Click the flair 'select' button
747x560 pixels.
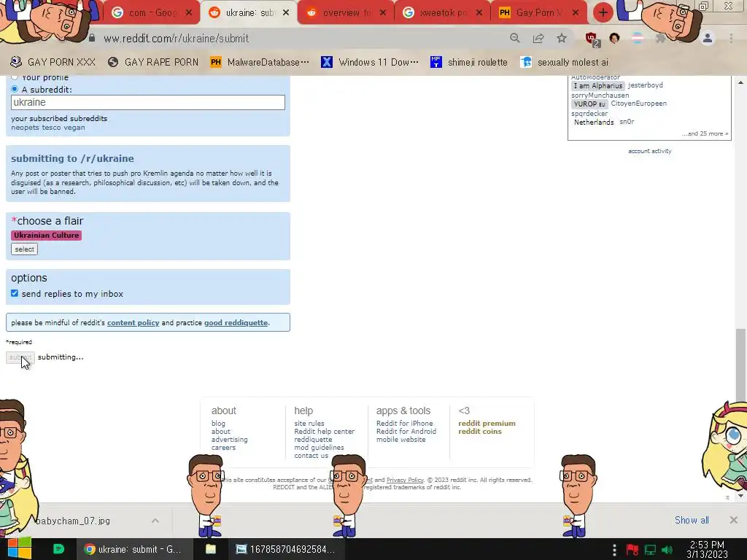click(x=24, y=249)
